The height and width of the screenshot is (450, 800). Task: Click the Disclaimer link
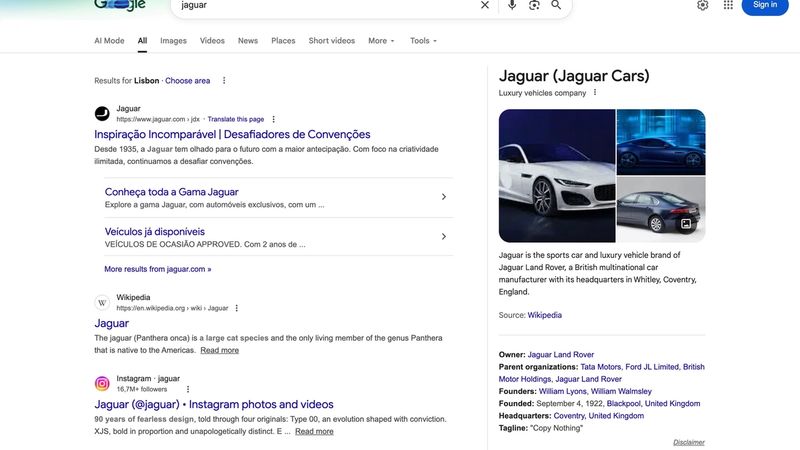tap(689, 442)
